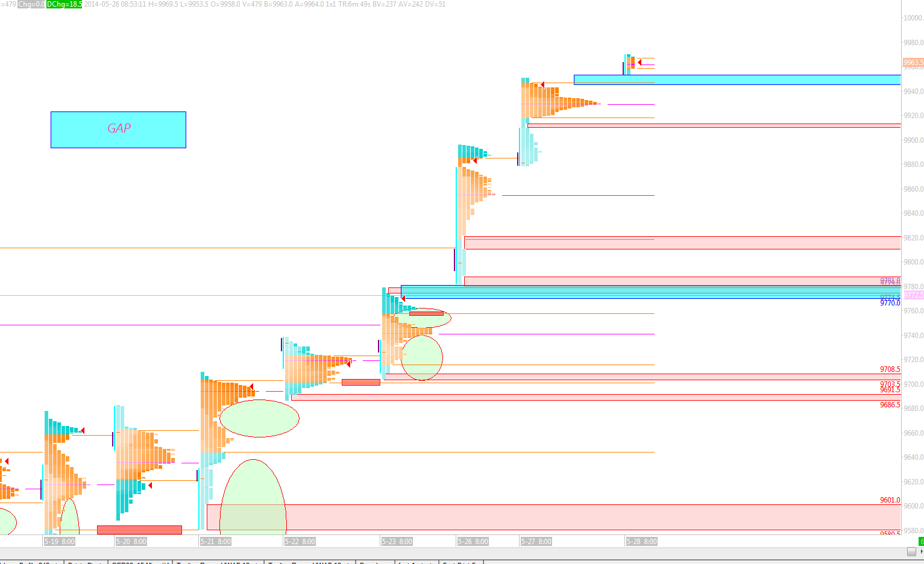Click the 5-27 8:00 date label
This screenshot has height=564, width=924.
click(x=536, y=541)
